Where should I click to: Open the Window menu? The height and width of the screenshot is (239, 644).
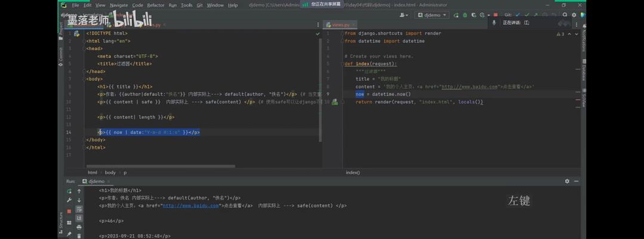[x=215, y=5]
